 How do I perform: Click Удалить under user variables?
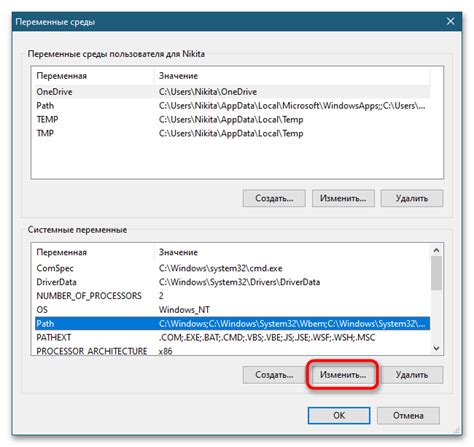[x=412, y=198]
